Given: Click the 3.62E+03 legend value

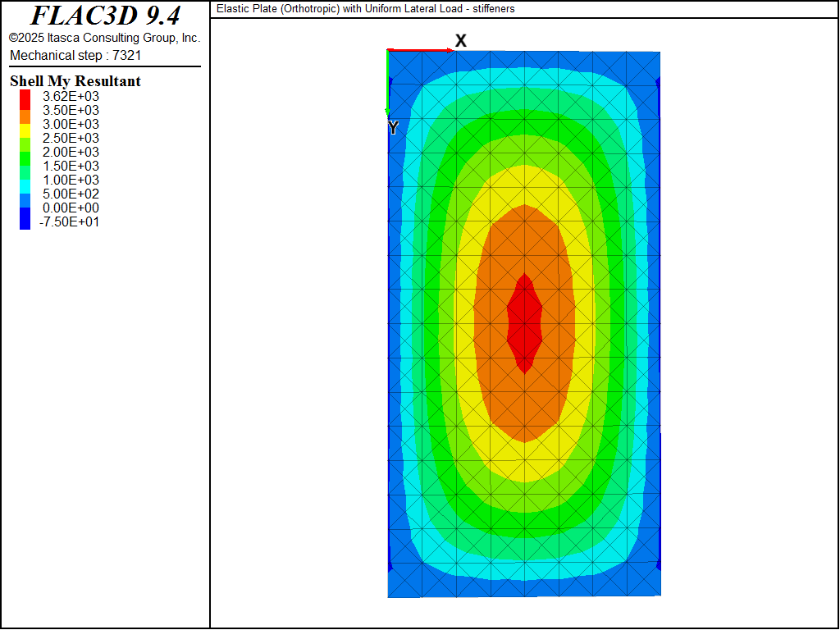Looking at the screenshot, I should click(x=71, y=96).
